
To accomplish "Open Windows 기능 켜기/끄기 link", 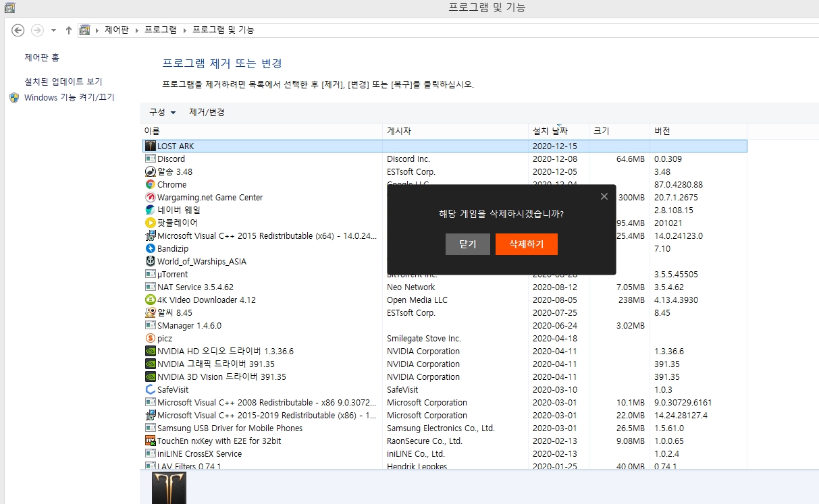I will [69, 97].
